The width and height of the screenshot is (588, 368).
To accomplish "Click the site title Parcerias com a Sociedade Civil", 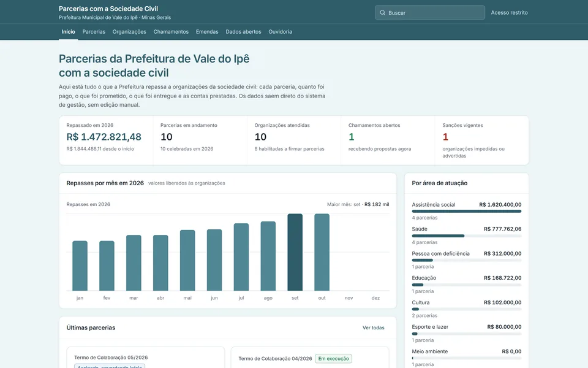I will click(x=108, y=9).
